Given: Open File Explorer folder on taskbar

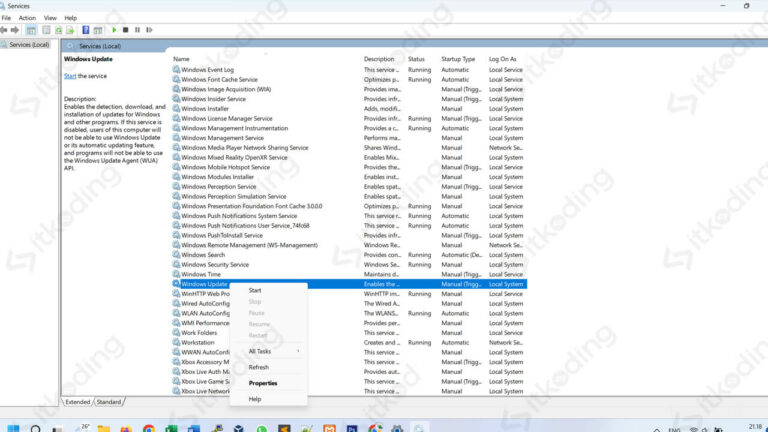Looking at the screenshot, I should coord(104,429).
